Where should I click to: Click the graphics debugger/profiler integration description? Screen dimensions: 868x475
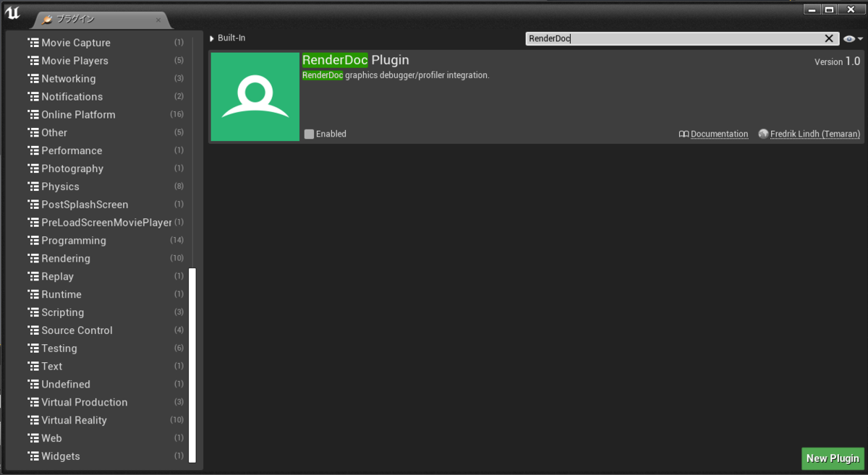[396, 75]
